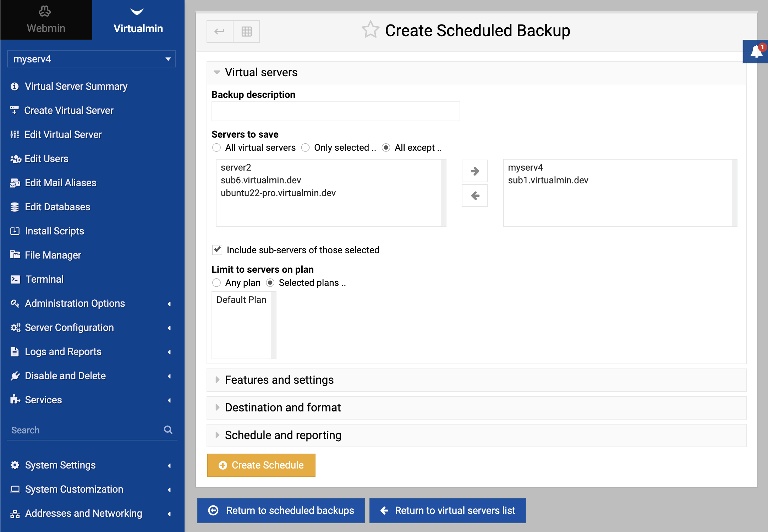Open the grid module view icon
Image resolution: width=768 pixels, height=532 pixels.
[x=246, y=31]
